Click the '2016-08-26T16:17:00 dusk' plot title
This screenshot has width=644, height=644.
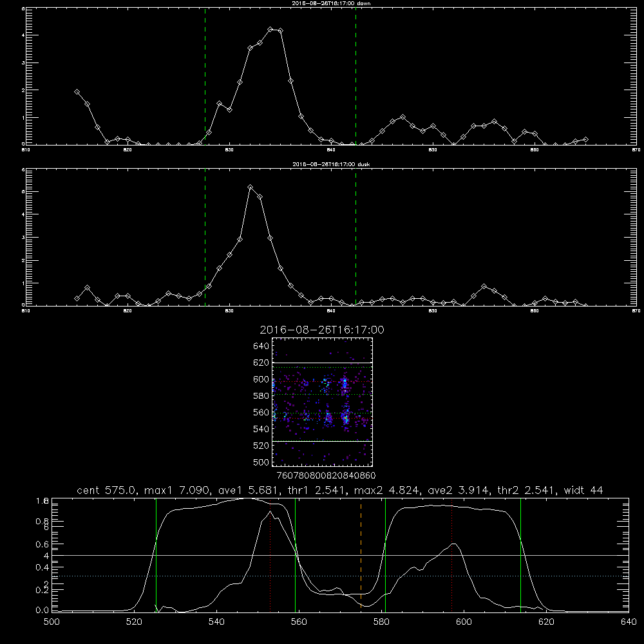[x=331, y=164]
